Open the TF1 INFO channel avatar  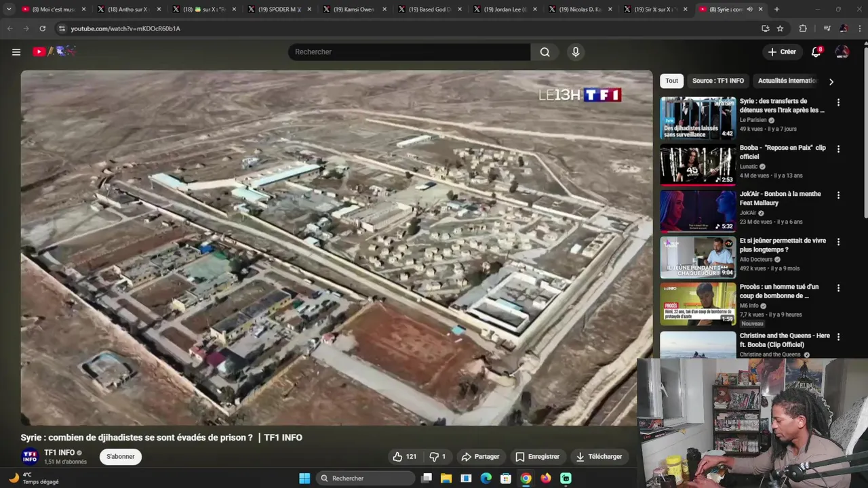(30, 457)
